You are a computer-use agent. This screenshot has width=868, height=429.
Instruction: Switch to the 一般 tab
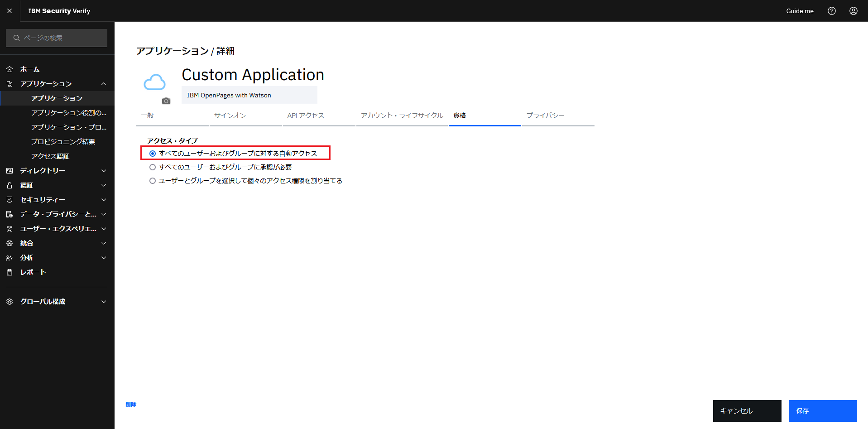click(173, 116)
